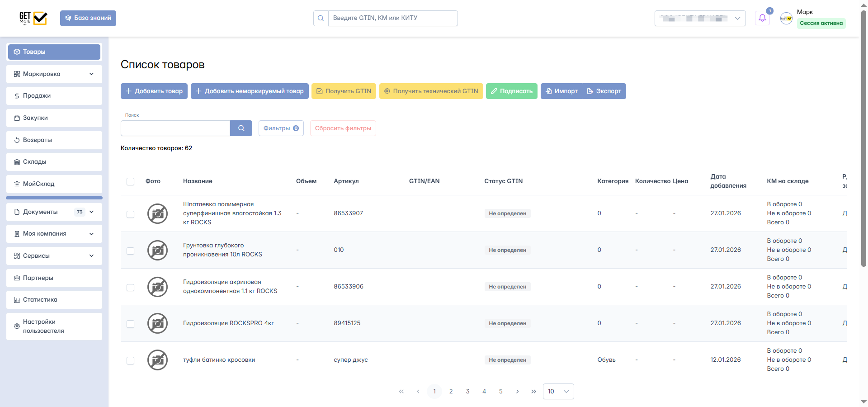Open the company selector dropdown in header
The height and width of the screenshot is (407, 868).
[x=700, y=19]
